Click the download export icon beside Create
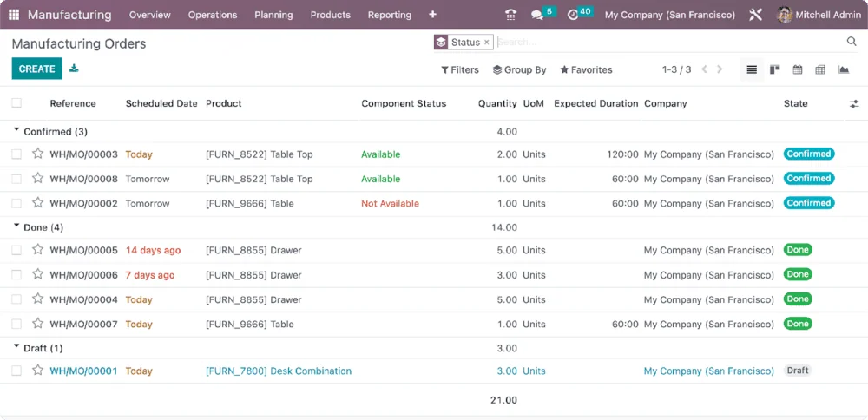The width and height of the screenshot is (868, 420). [74, 69]
